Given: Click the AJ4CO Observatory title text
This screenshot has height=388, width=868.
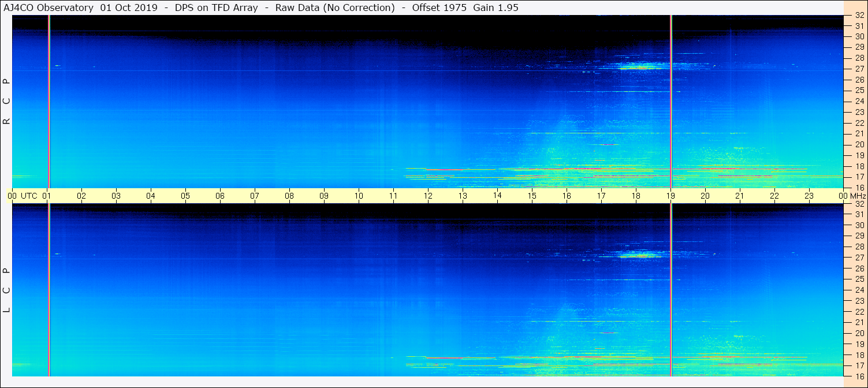Looking at the screenshot, I should coord(49,8).
